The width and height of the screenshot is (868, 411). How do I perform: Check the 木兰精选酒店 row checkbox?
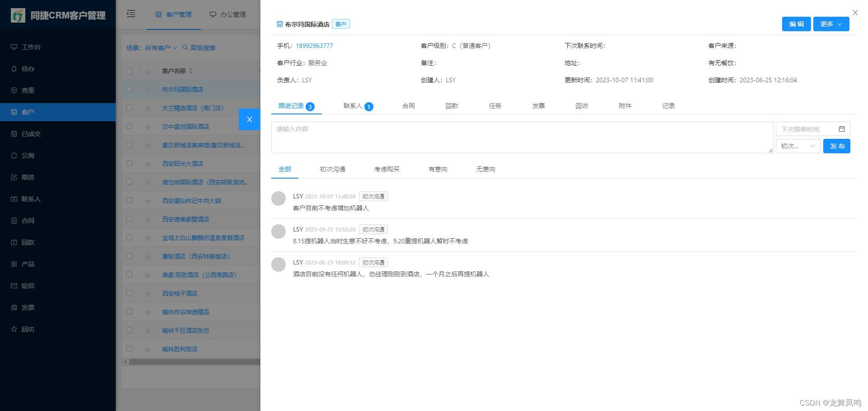point(129,108)
